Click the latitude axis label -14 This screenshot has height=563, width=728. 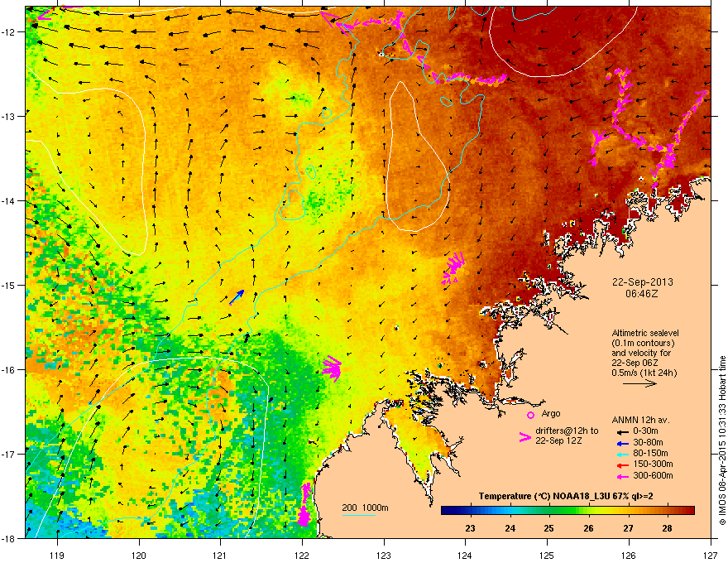click(8, 200)
